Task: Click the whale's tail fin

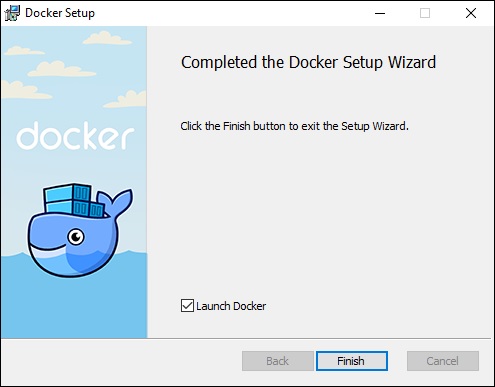Action: (117, 201)
